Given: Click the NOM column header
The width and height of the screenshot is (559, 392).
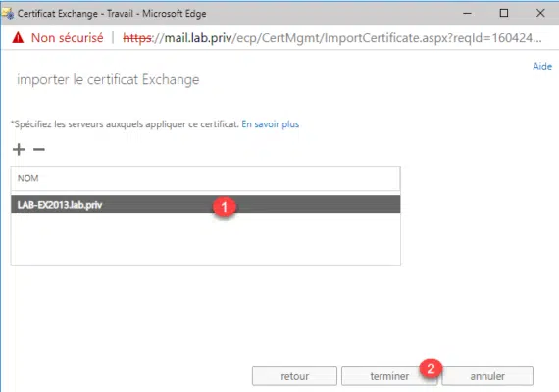Looking at the screenshot, I should point(205,178).
